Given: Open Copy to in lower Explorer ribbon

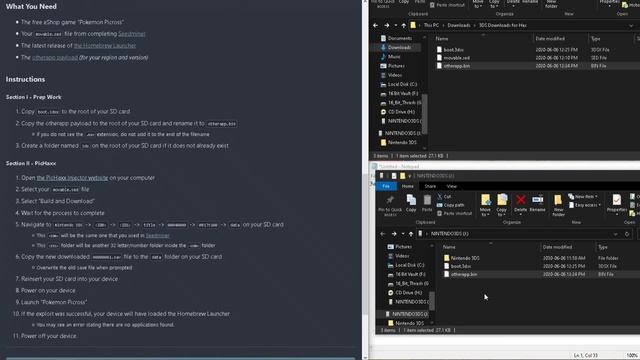Looking at the screenshot, I should [x=502, y=205].
